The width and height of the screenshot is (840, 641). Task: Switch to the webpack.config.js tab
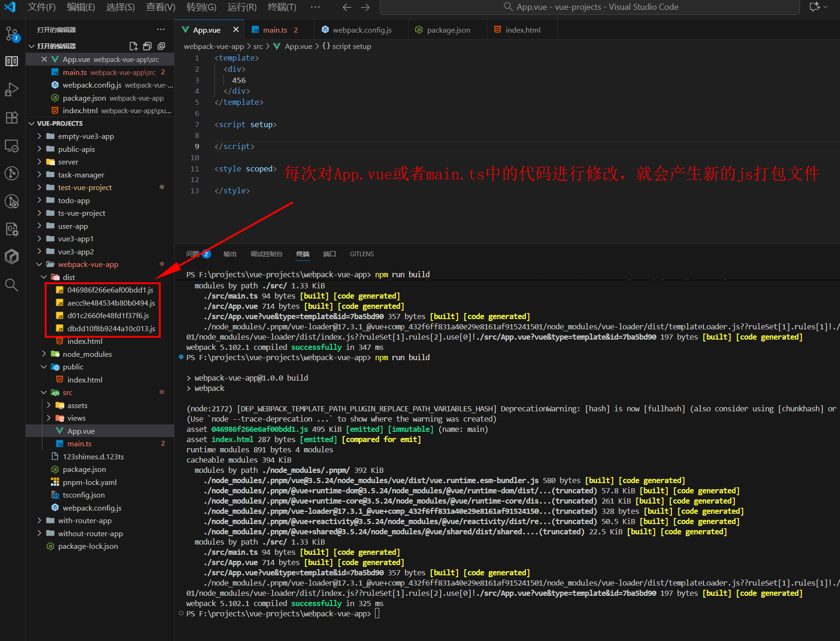pyautogui.click(x=362, y=30)
